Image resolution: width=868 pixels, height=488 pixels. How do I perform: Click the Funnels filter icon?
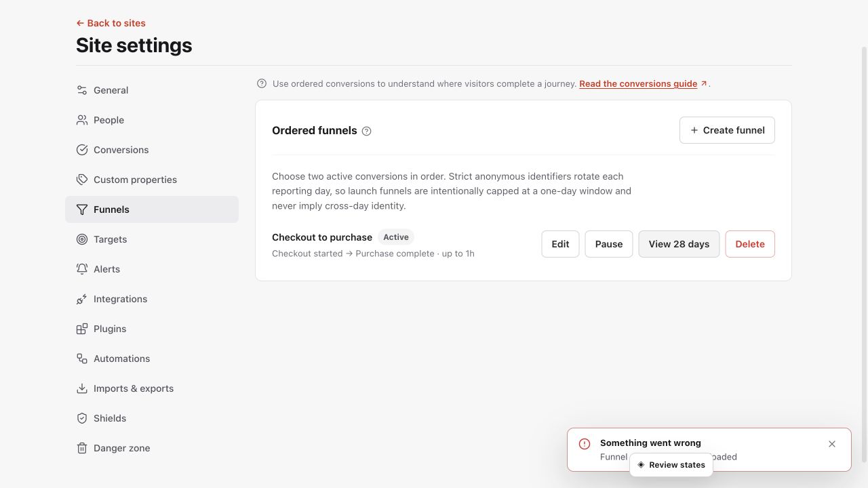pos(82,209)
